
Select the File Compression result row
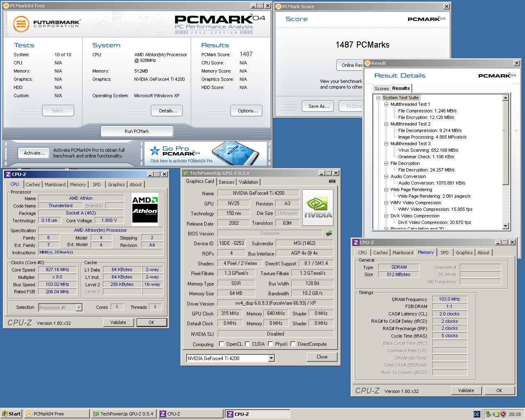click(x=427, y=111)
